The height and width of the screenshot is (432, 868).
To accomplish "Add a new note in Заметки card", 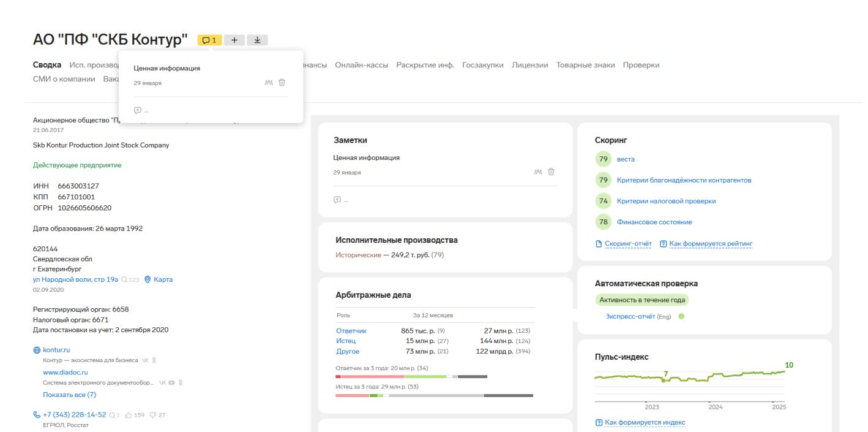I will click(x=337, y=200).
